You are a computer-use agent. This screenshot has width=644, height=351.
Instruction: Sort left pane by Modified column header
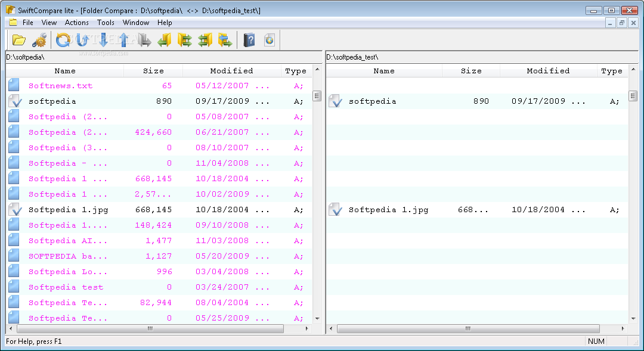click(x=231, y=70)
